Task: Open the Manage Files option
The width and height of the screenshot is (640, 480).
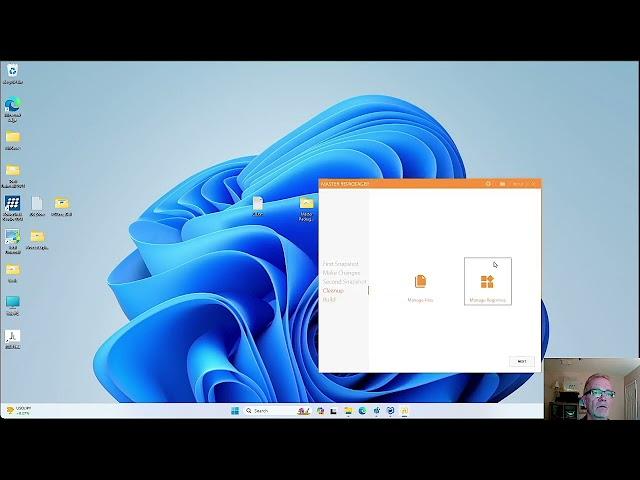Action: click(x=420, y=283)
